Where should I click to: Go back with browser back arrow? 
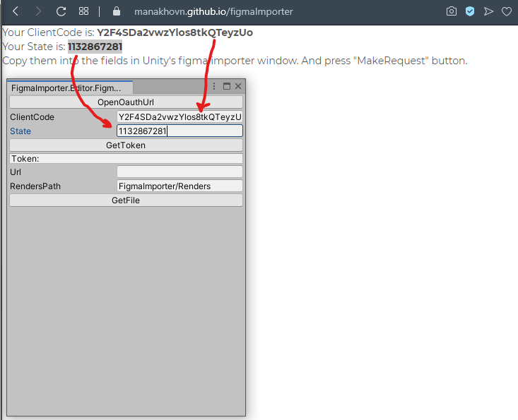point(16,11)
